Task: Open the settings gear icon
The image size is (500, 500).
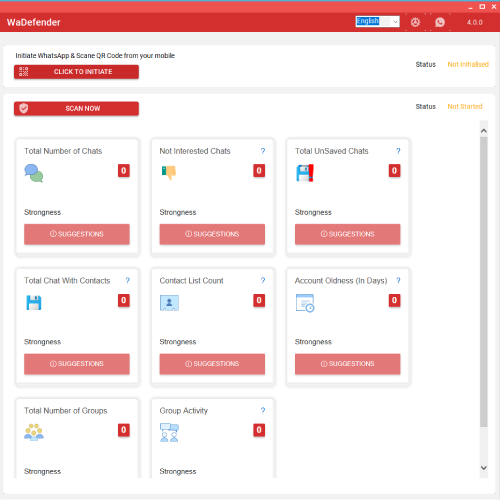Action: (x=415, y=22)
